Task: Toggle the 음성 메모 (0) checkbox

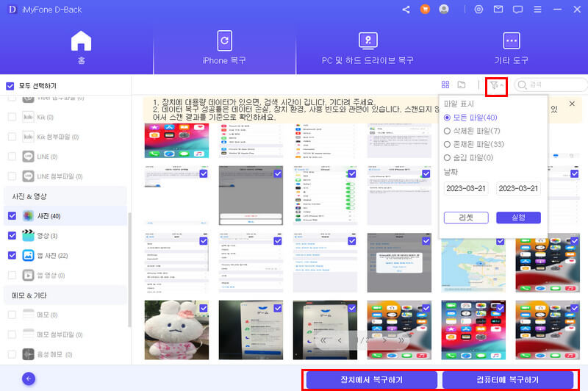Action: click(x=12, y=354)
